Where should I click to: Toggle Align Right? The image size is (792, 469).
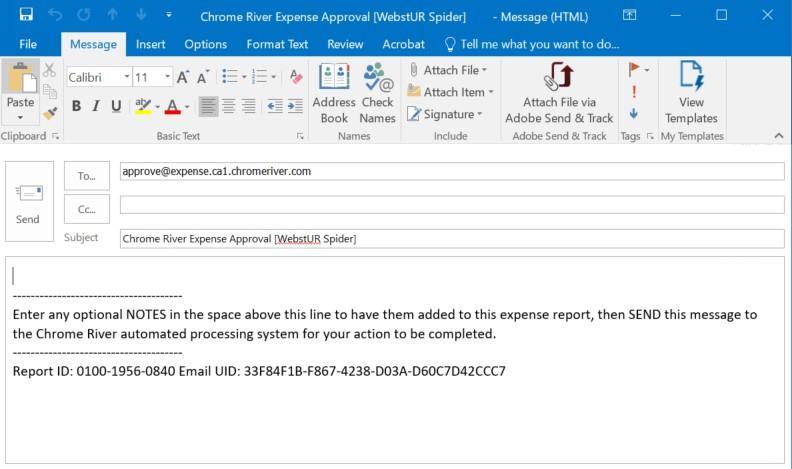[249, 106]
